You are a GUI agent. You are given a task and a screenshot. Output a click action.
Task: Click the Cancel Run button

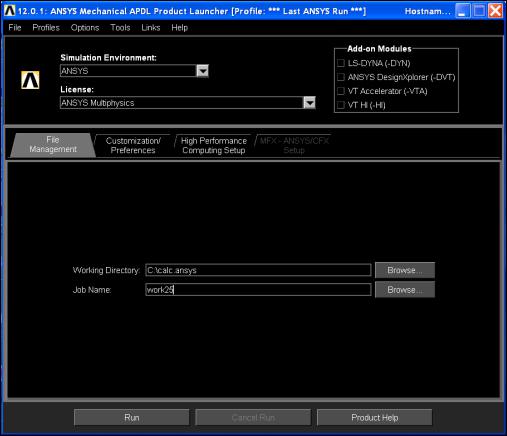253,417
